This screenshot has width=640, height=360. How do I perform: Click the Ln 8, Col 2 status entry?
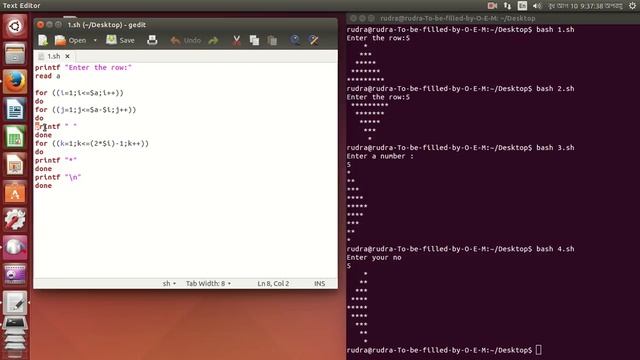[x=273, y=283]
